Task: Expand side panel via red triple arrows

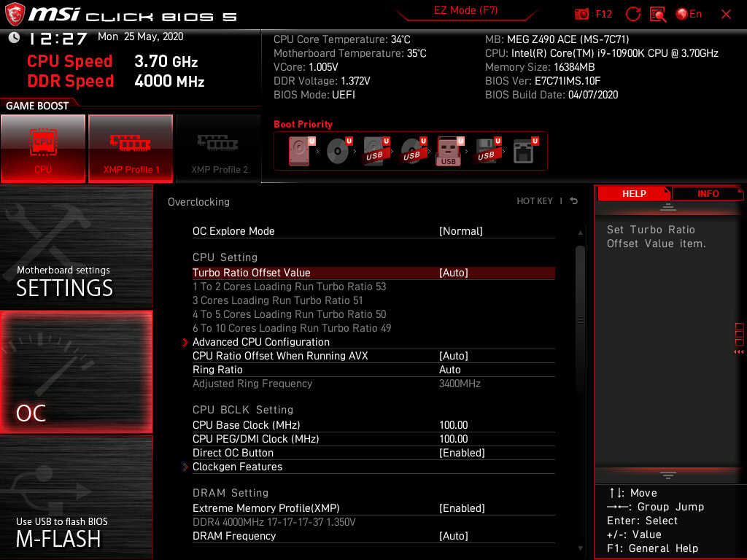Action: (x=738, y=352)
